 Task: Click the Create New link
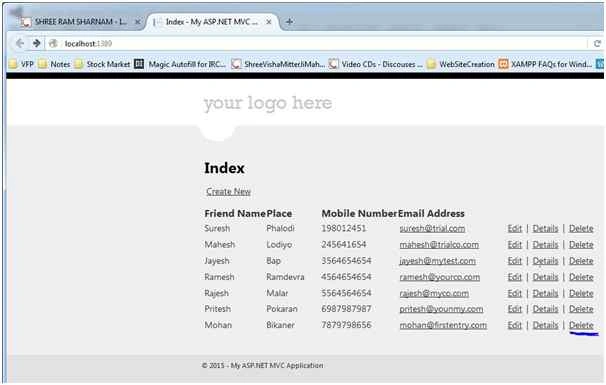click(228, 191)
